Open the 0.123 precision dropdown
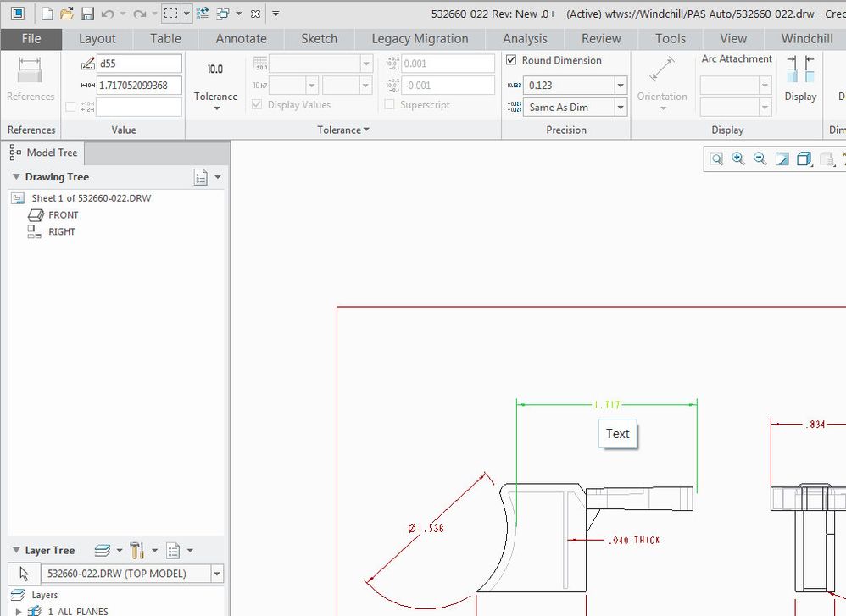This screenshot has height=616, width=846. click(621, 86)
